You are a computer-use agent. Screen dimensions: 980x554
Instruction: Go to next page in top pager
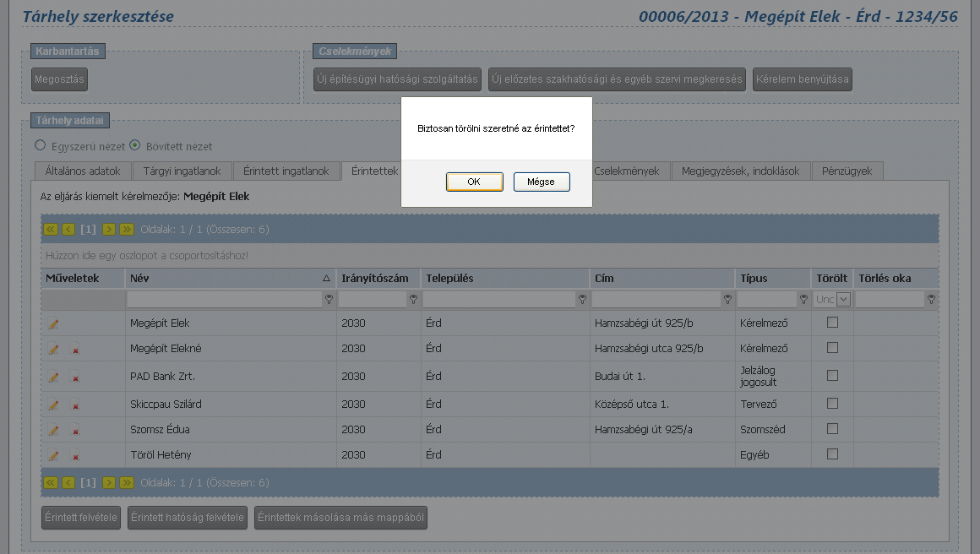point(109,229)
